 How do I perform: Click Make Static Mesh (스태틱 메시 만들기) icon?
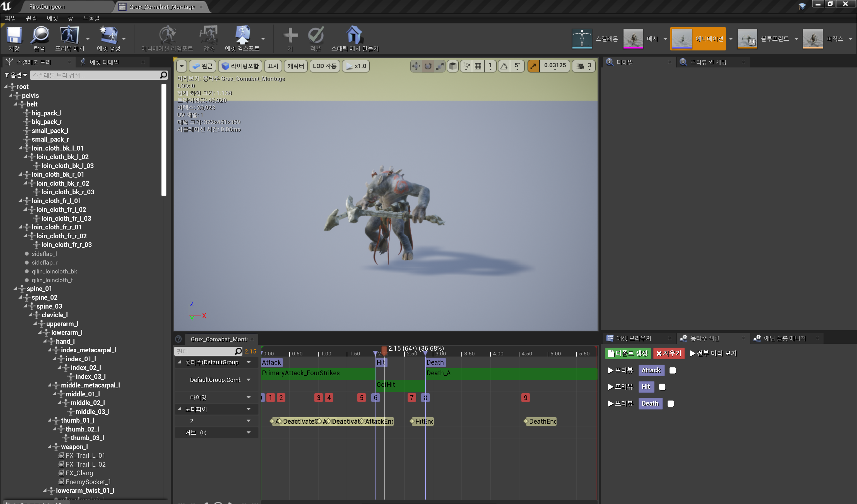pos(354,35)
